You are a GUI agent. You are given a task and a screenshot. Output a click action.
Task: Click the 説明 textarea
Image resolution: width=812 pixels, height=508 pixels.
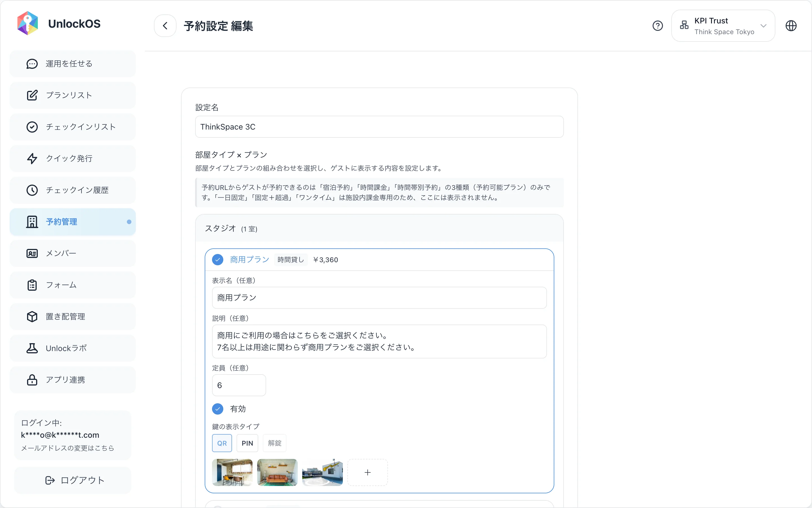(x=379, y=341)
